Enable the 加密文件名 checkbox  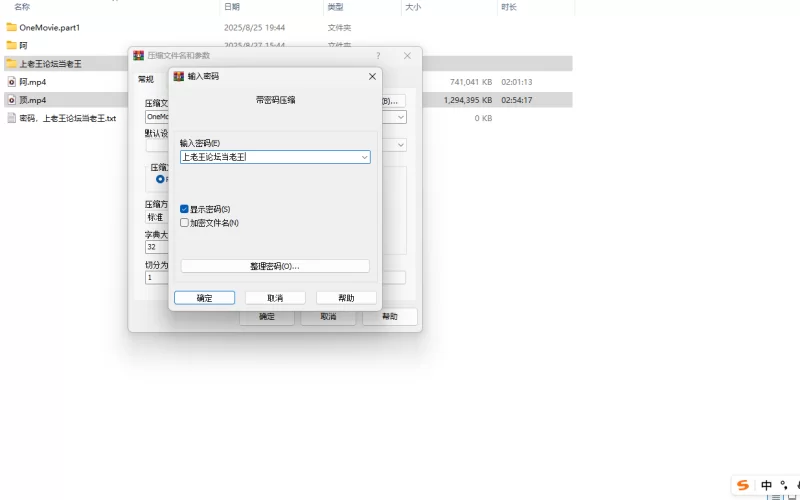tap(184, 223)
